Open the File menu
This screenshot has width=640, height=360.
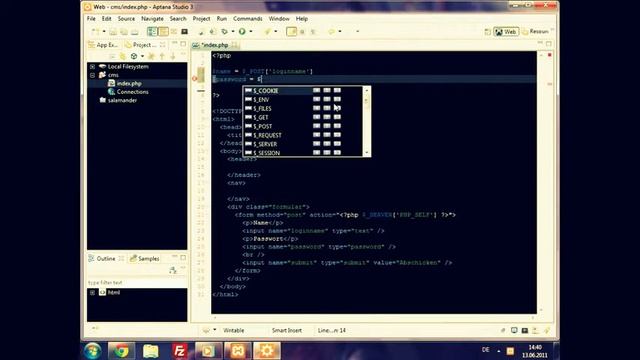tap(91, 19)
